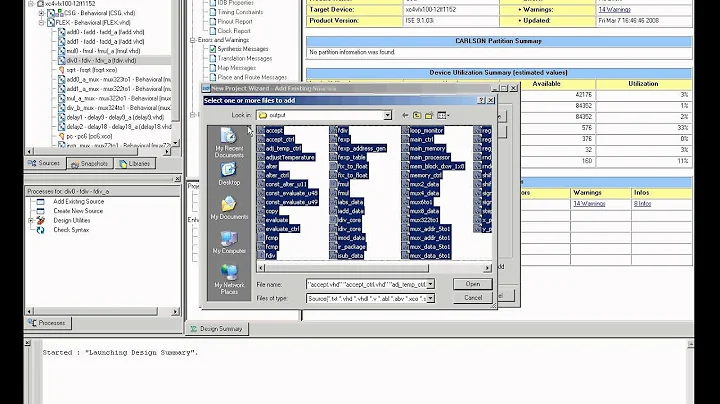The height and width of the screenshot is (404, 720).
Task: Click sources tree vertical scrollbar down arrow
Action: [x=175, y=143]
